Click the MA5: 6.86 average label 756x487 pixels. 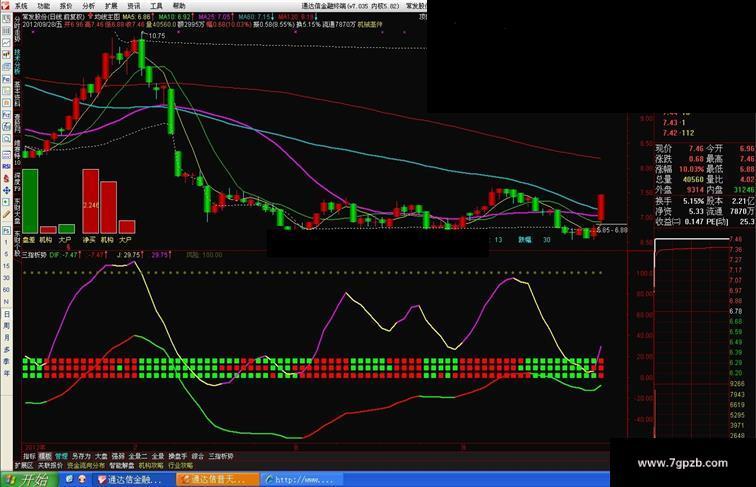(138, 17)
